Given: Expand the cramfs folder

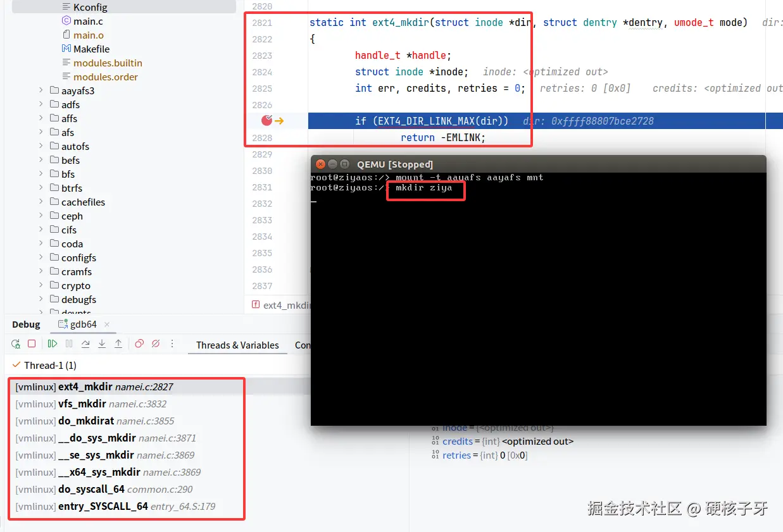Looking at the screenshot, I should click(42, 271).
